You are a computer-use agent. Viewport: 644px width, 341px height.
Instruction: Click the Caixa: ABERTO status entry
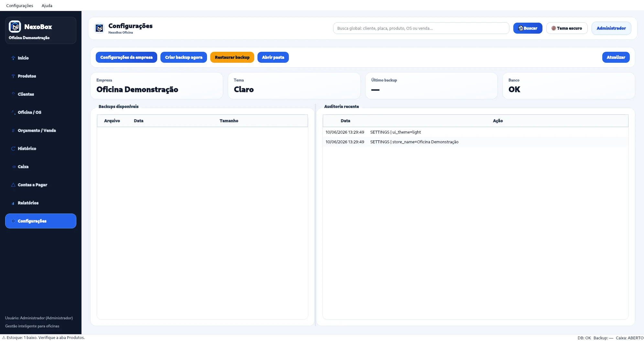(x=629, y=338)
